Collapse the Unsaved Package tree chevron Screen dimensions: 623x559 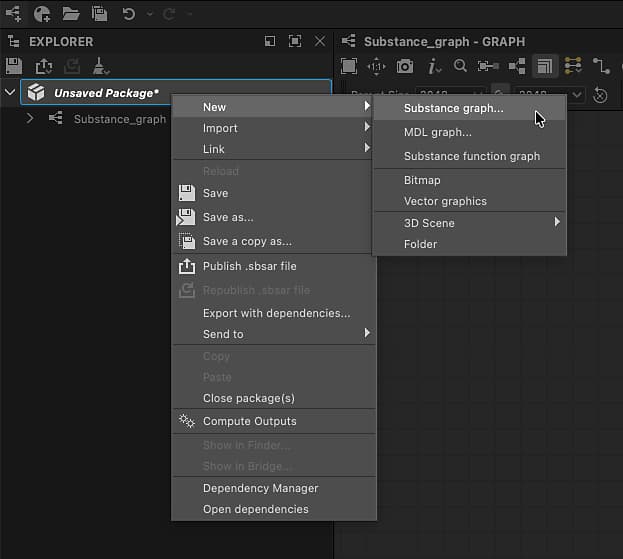pyautogui.click(x=10, y=92)
